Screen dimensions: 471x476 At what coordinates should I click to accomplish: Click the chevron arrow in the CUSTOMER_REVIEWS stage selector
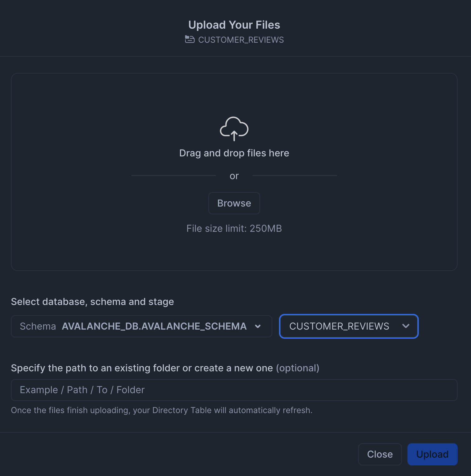pos(406,326)
